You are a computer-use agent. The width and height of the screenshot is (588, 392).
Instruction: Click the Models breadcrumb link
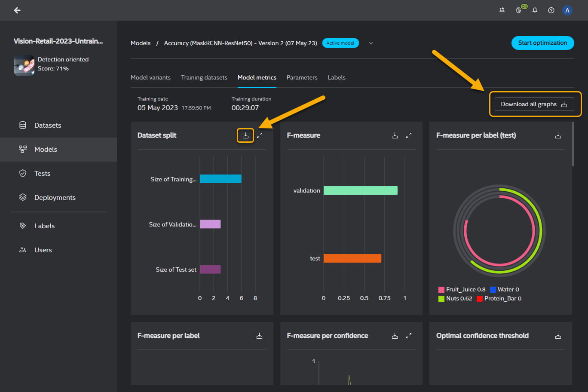coord(141,43)
